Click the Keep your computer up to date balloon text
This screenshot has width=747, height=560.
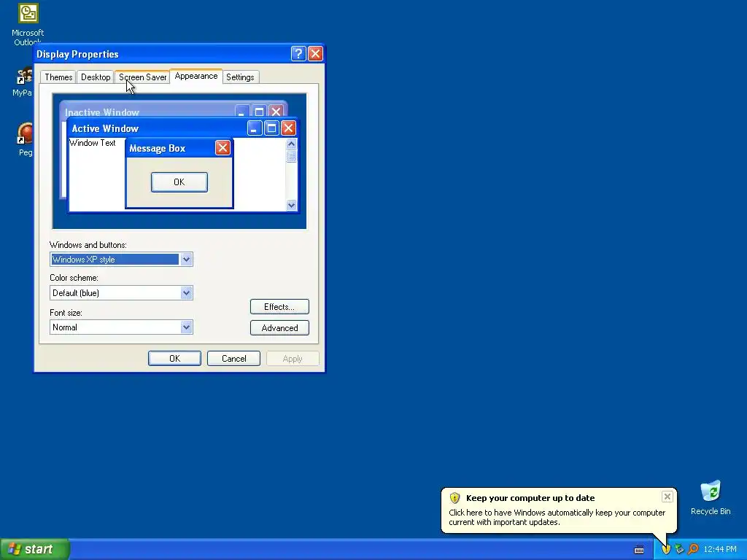pos(530,498)
